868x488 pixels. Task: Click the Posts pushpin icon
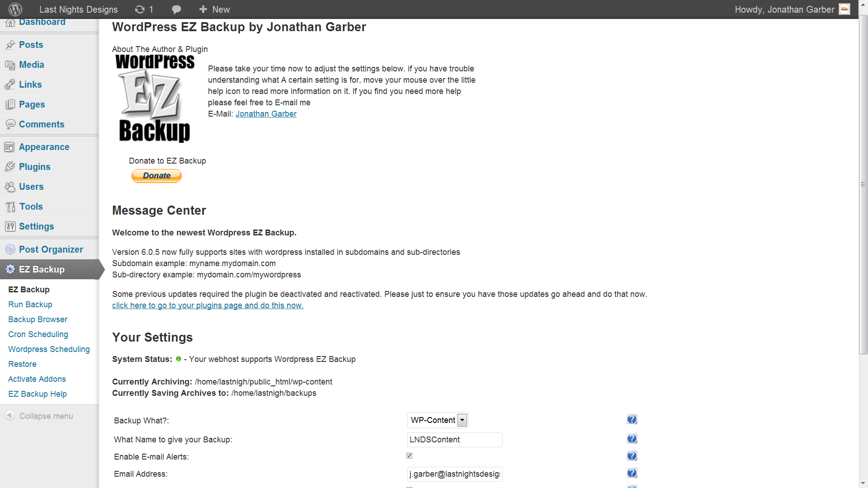[x=10, y=45]
